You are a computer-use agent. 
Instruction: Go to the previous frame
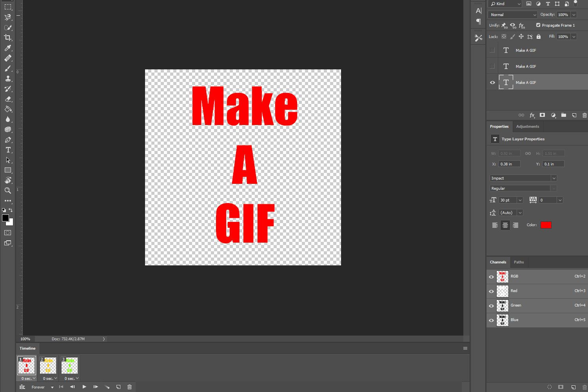(x=72, y=387)
